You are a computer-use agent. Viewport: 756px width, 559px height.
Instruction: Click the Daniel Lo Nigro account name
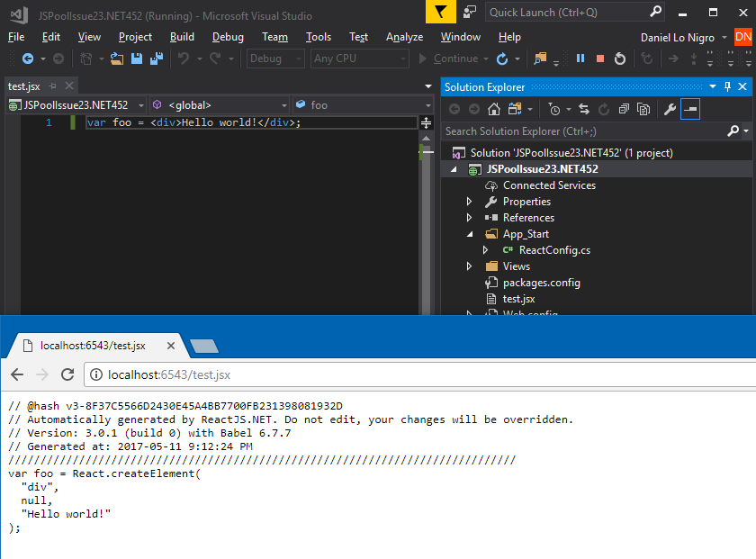coord(678,38)
